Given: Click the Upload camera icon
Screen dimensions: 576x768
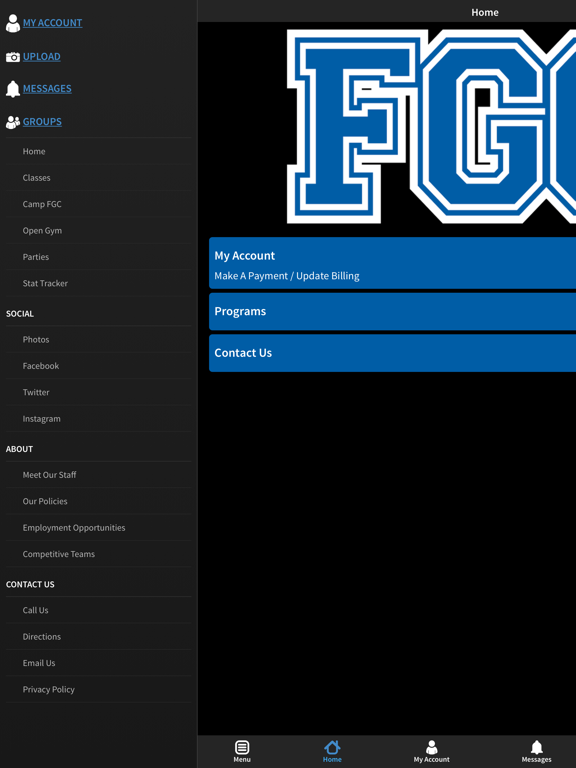Looking at the screenshot, I should pos(13,57).
